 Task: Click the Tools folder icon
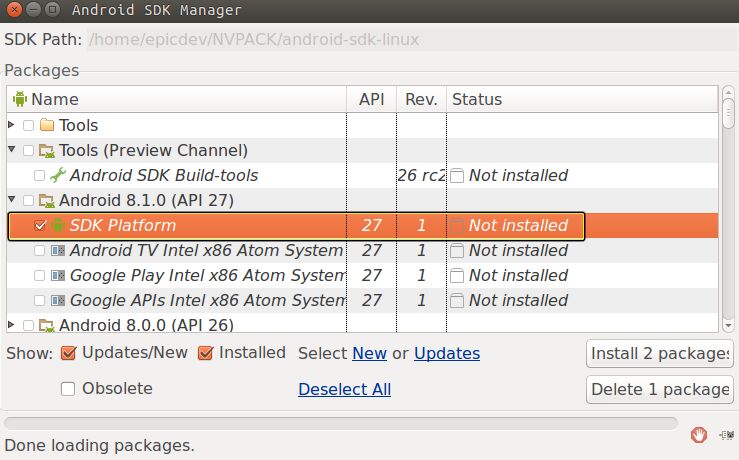tap(47, 125)
